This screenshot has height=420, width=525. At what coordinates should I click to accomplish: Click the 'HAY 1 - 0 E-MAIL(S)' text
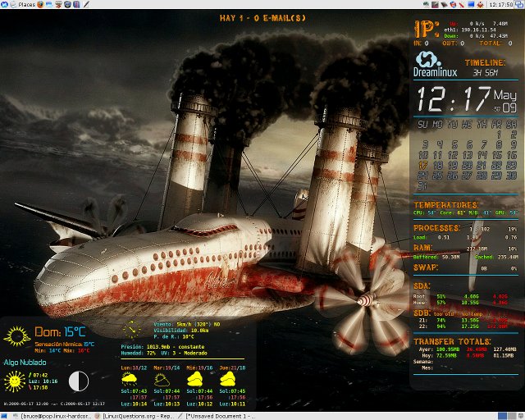(x=262, y=18)
